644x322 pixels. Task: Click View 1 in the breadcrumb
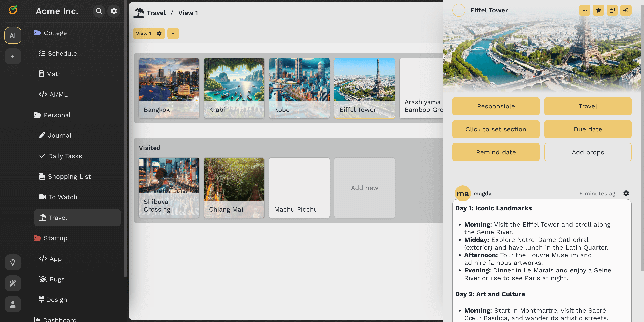coord(188,13)
